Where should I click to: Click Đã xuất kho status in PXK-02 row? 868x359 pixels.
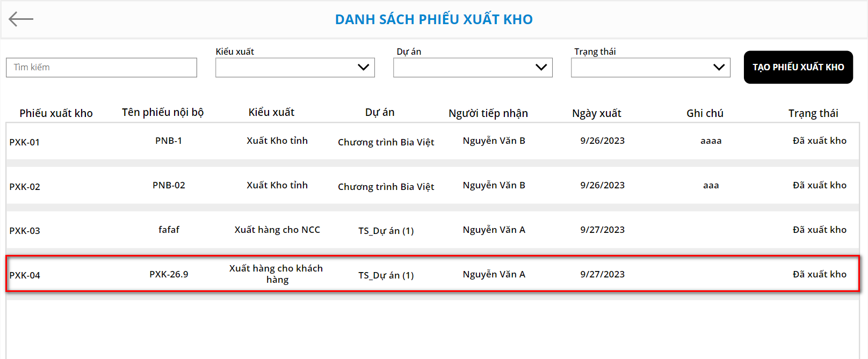tap(820, 185)
